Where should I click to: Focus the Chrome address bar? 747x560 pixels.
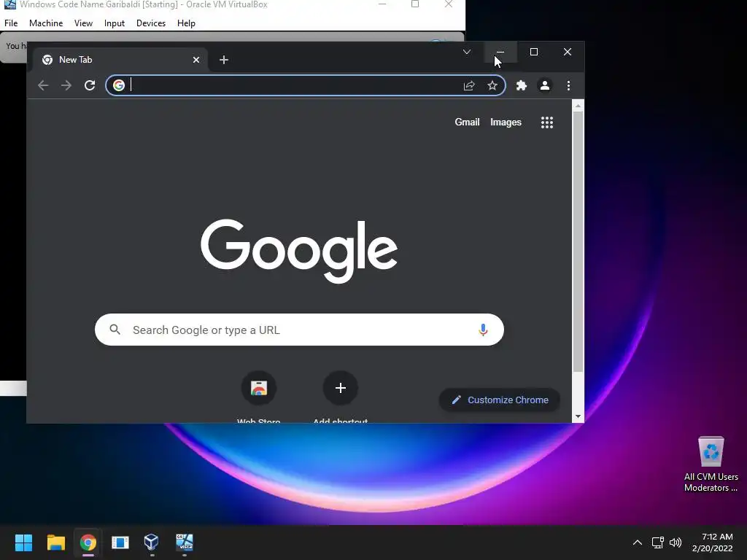tap(305, 86)
